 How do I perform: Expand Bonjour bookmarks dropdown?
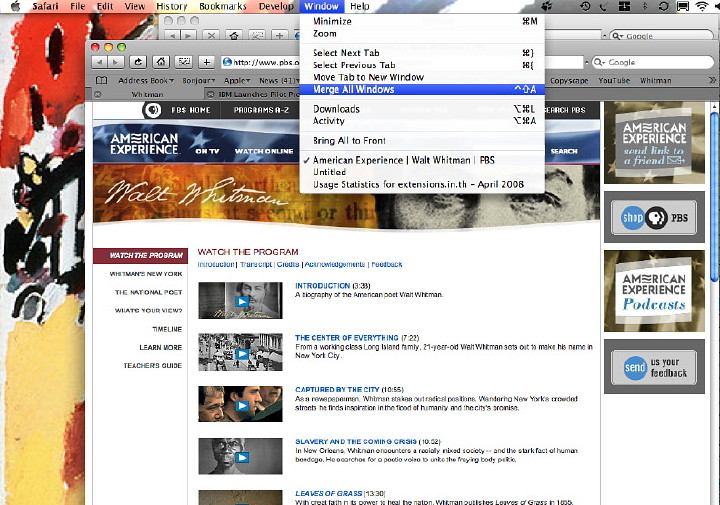tap(198, 80)
